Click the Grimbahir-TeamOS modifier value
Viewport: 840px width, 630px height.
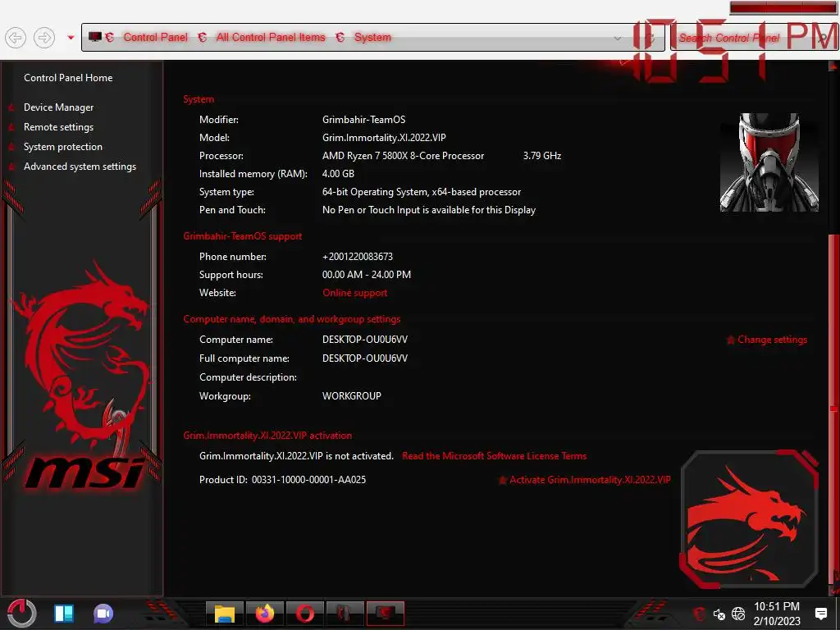363,120
